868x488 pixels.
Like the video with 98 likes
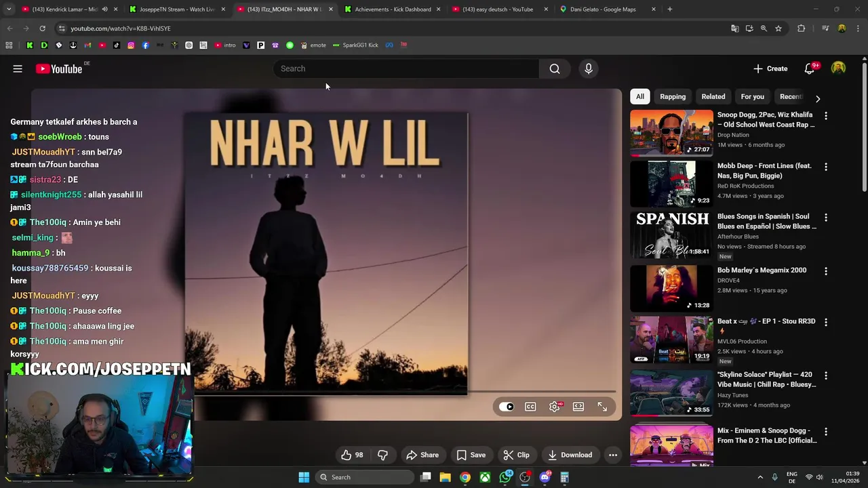352,455
